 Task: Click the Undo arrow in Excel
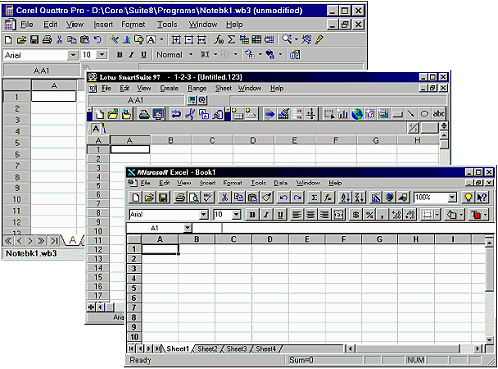pos(283,198)
